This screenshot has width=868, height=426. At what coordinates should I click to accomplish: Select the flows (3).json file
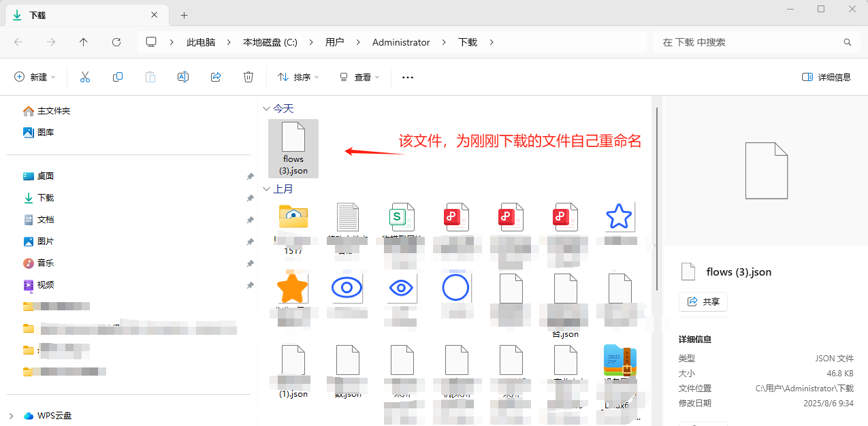coord(293,148)
